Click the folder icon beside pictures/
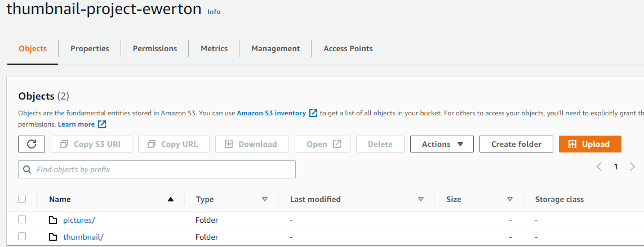The image size is (644, 247). pos(53,220)
